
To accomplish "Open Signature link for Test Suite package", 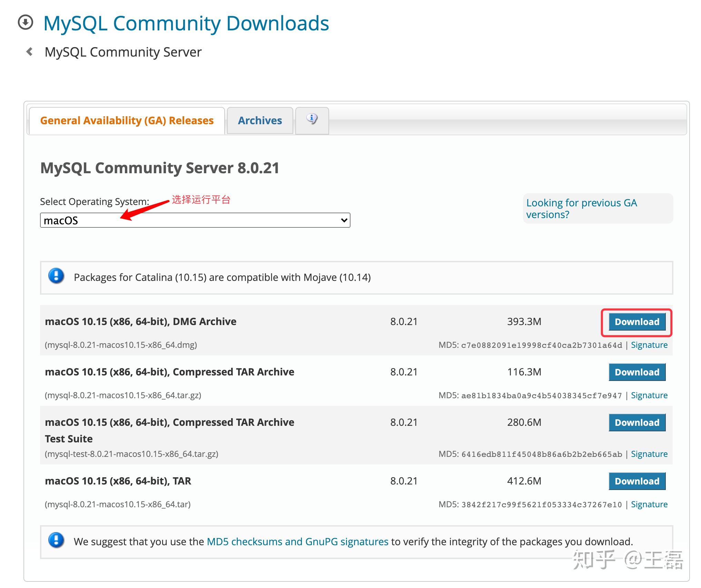I will 649,454.
